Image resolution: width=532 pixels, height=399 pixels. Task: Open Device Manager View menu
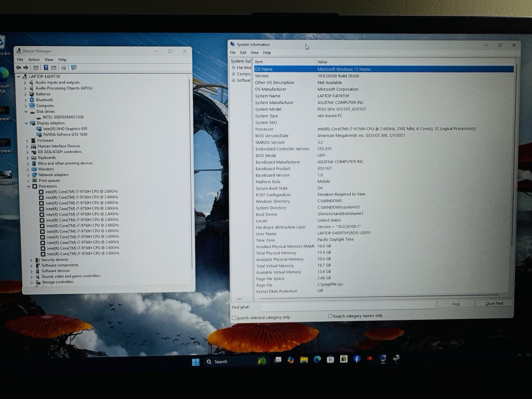49,60
